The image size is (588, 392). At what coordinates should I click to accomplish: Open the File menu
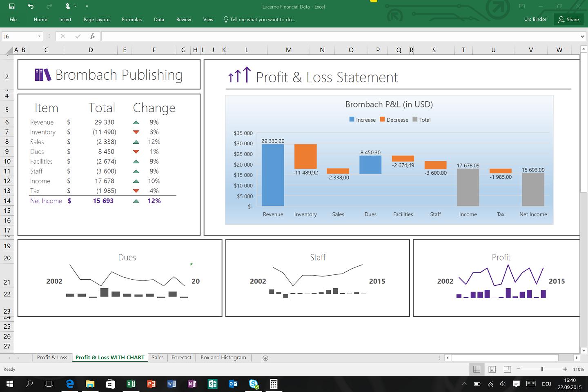(13, 20)
